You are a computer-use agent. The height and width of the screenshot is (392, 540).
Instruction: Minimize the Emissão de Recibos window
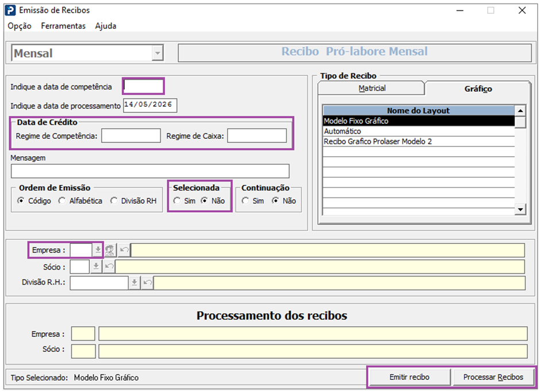[460, 10]
